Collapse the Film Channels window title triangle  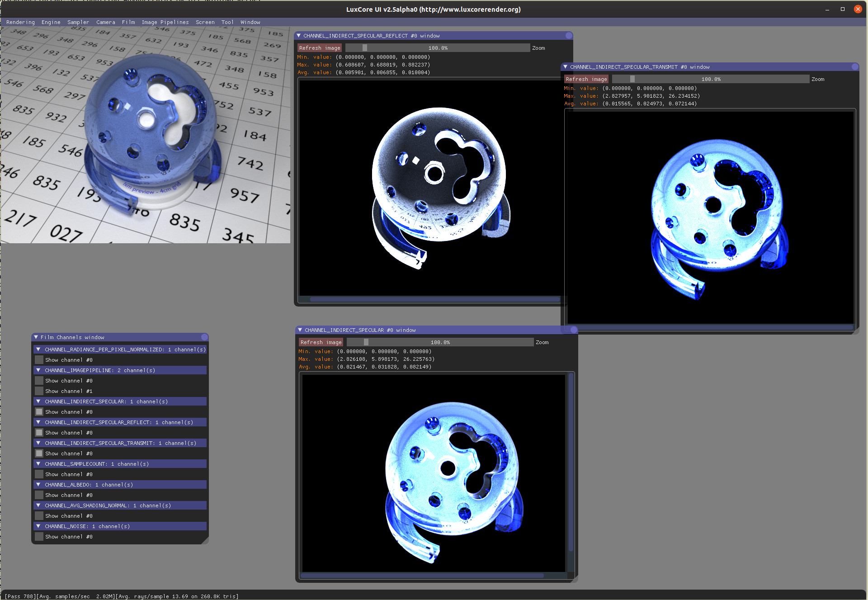tap(36, 337)
